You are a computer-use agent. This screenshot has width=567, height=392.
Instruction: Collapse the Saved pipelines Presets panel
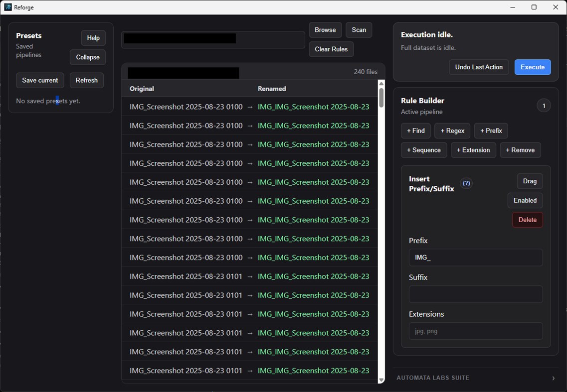coord(87,57)
